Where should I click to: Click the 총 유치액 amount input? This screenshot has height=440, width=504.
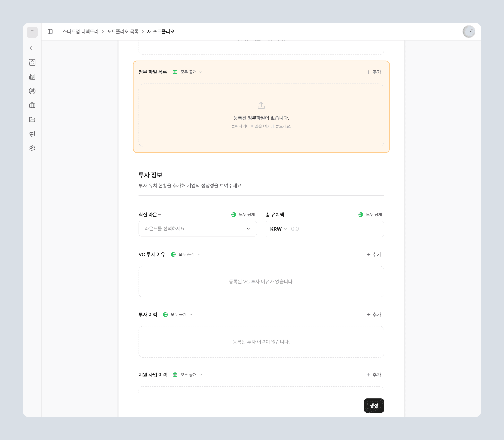(x=336, y=229)
